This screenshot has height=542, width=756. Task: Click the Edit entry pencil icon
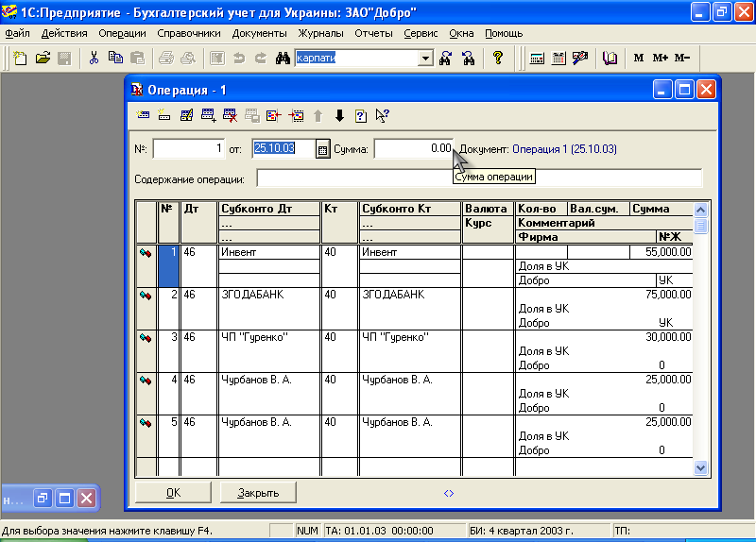coord(186,115)
